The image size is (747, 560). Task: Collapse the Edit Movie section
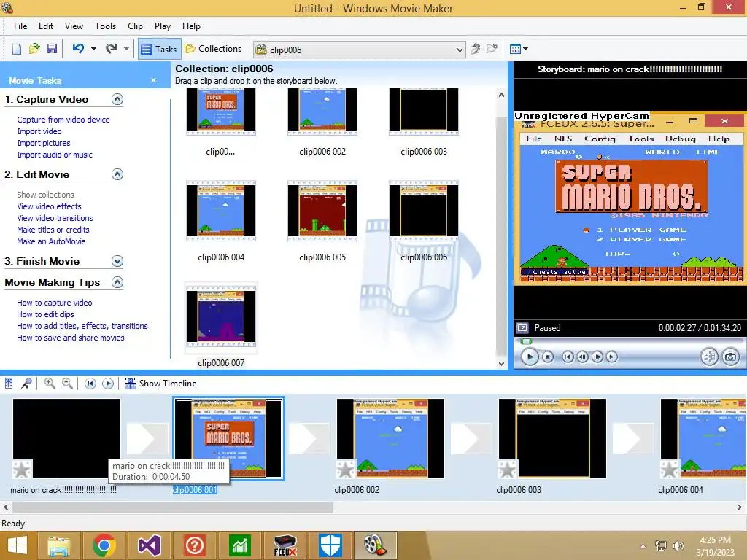[x=117, y=174]
